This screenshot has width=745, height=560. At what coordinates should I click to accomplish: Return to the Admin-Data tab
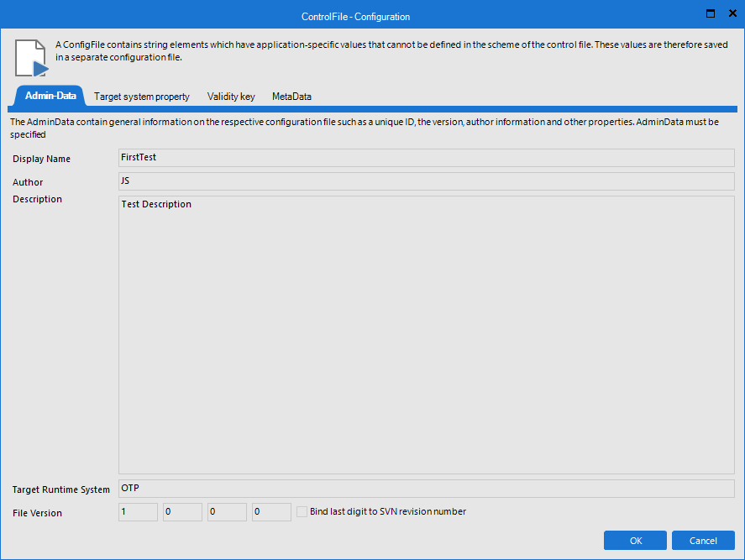click(x=49, y=96)
